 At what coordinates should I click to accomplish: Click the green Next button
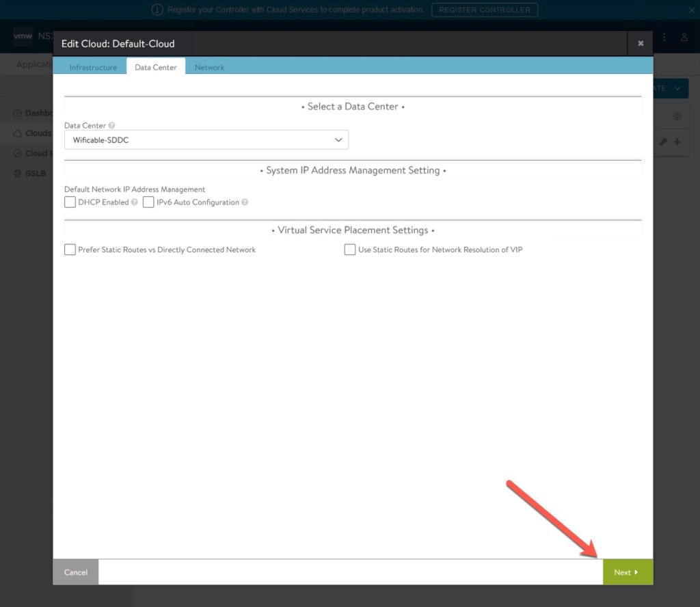627,572
